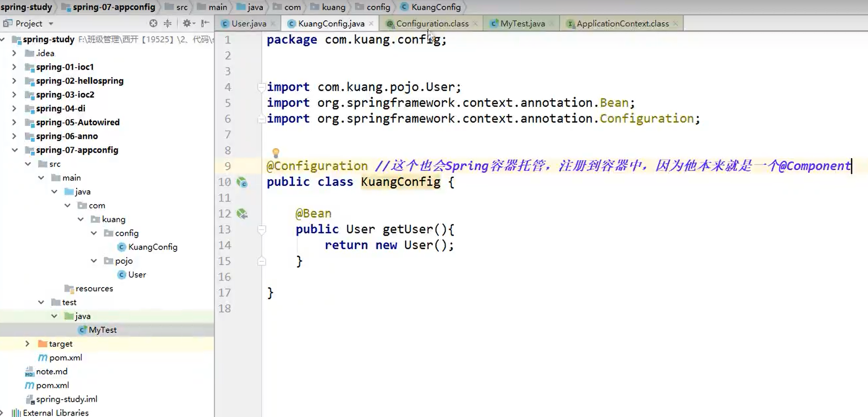Click the spring-study root module in tree
The image size is (868, 417).
coord(48,39)
